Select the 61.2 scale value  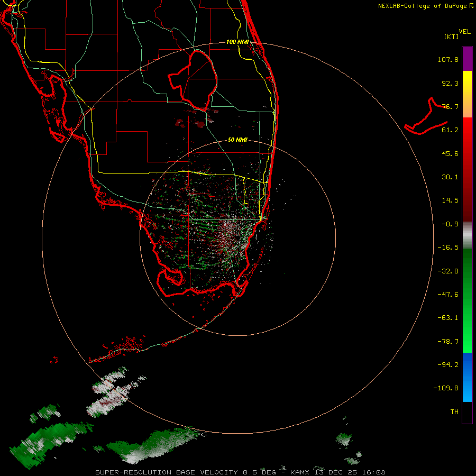450,130
